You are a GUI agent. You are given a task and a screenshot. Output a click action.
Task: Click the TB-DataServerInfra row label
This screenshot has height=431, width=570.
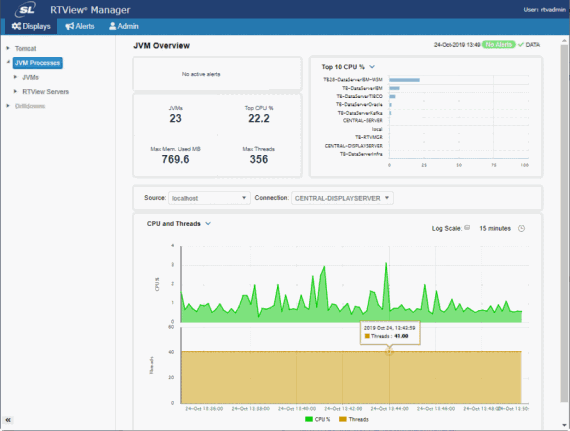361,154
